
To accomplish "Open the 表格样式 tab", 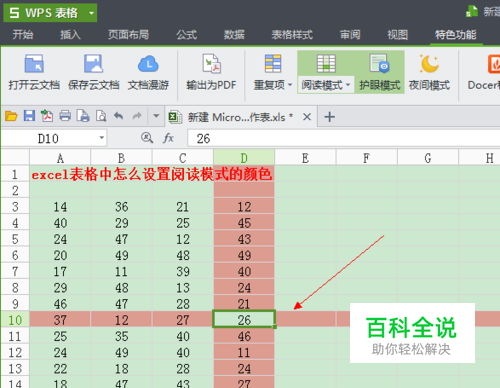I will coord(292,35).
